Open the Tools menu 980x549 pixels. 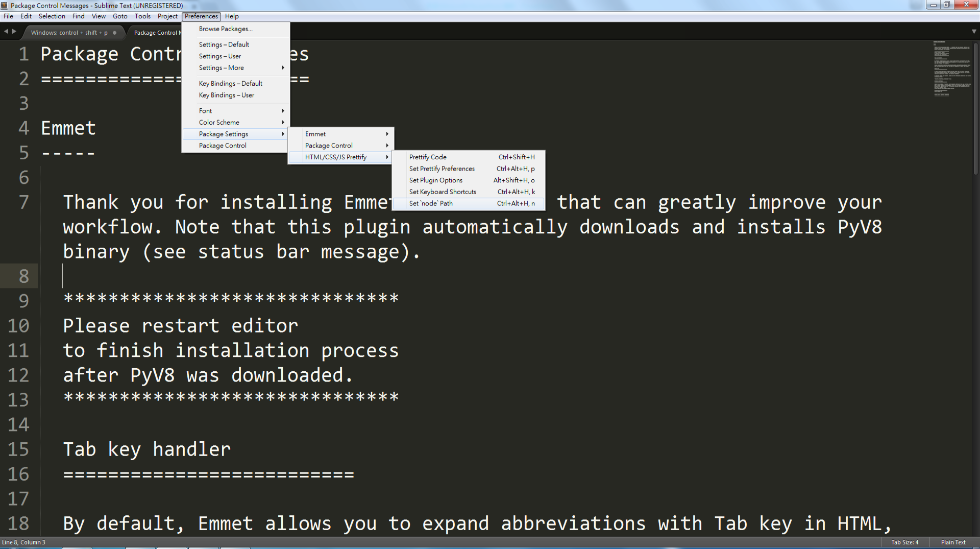pos(142,16)
